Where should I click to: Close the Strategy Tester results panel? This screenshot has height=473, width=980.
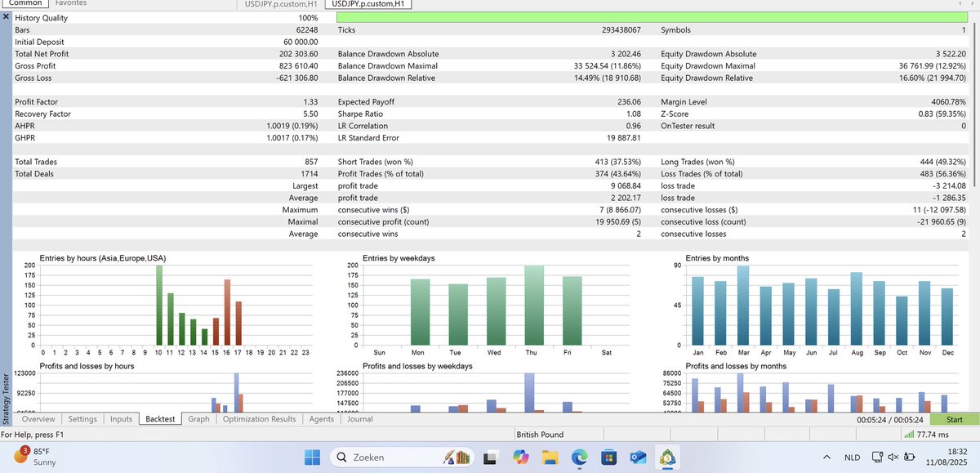coord(7,17)
